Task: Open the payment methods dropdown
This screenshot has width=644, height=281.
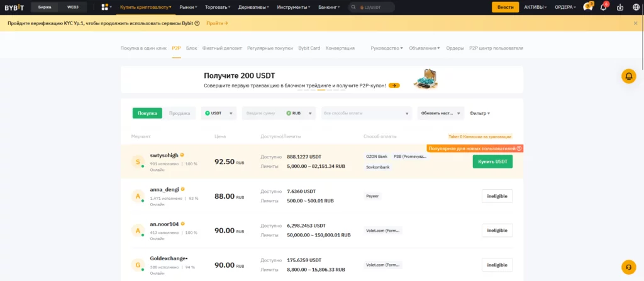Action: (367, 113)
